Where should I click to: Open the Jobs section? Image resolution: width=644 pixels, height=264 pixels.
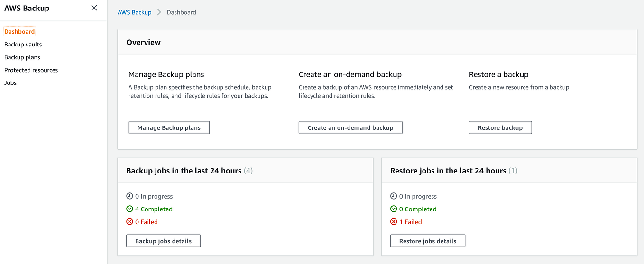pyautogui.click(x=10, y=83)
